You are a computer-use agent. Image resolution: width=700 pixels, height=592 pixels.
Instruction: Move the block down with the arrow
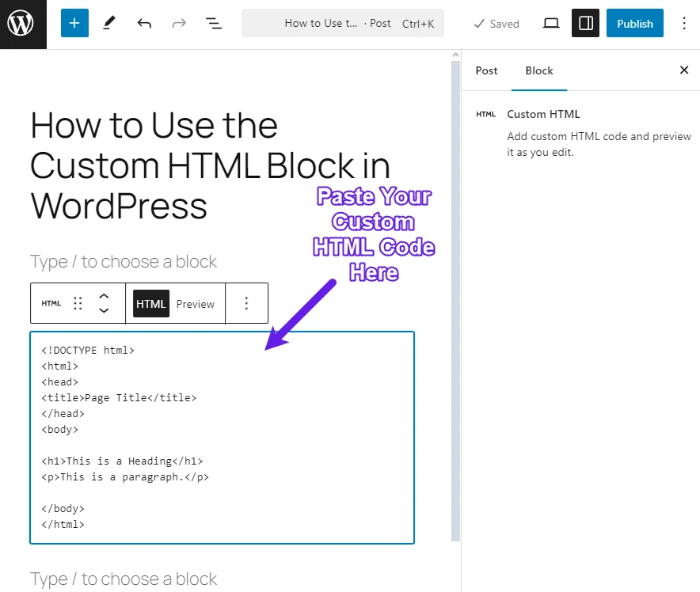(104, 310)
